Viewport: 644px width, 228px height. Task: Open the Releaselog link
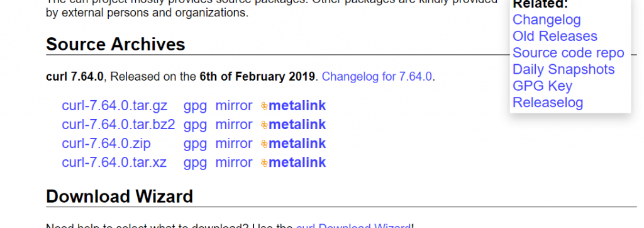[548, 103]
